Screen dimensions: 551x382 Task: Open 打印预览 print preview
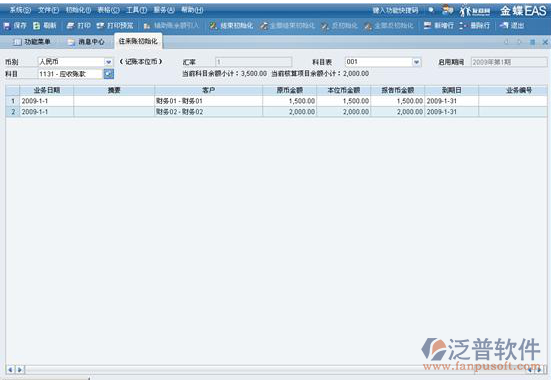pos(115,26)
